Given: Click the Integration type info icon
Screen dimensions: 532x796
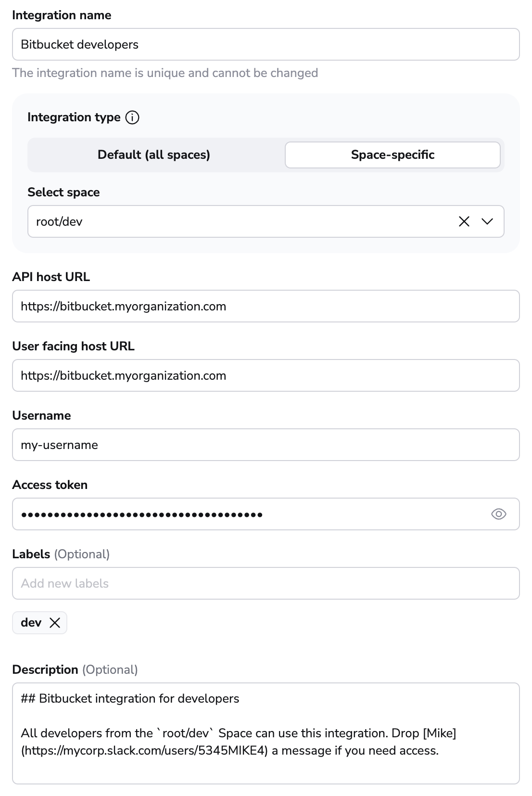Looking at the screenshot, I should tap(132, 117).
